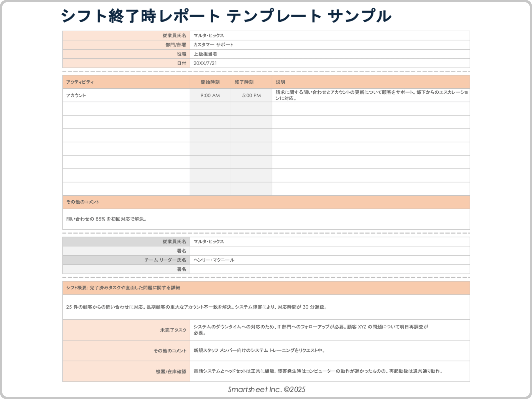
Task: Select the 開始時刻 column header
Action: pos(210,82)
